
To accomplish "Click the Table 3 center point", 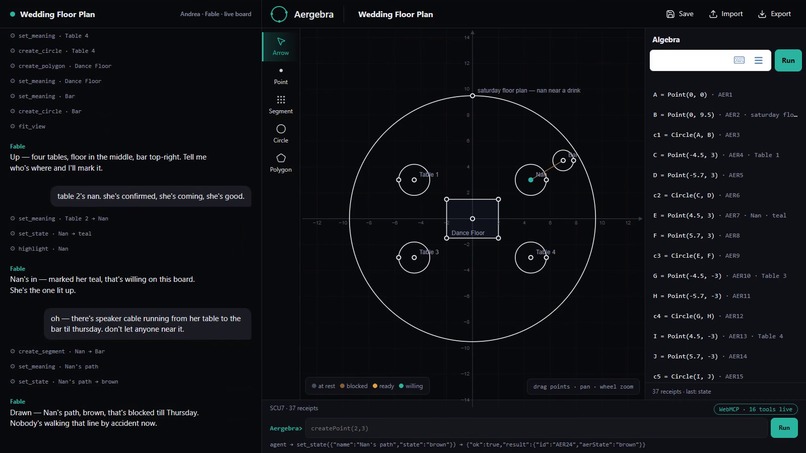I will click(414, 258).
